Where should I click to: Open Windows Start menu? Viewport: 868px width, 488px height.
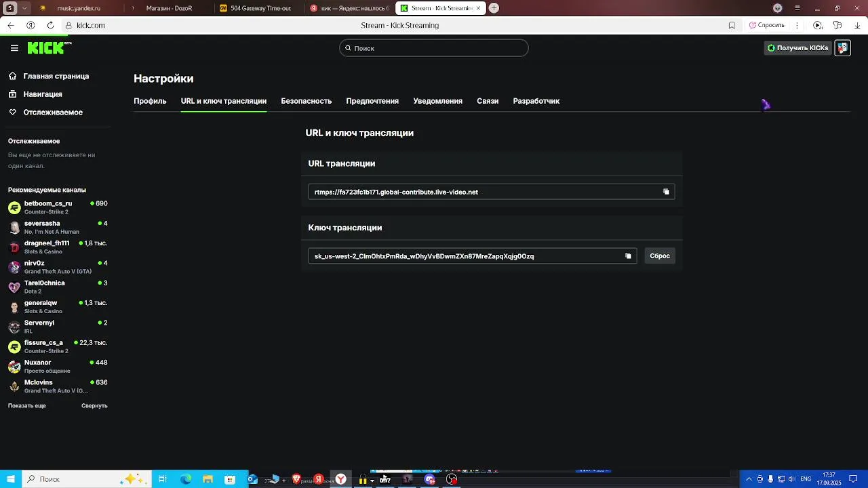click(11, 479)
